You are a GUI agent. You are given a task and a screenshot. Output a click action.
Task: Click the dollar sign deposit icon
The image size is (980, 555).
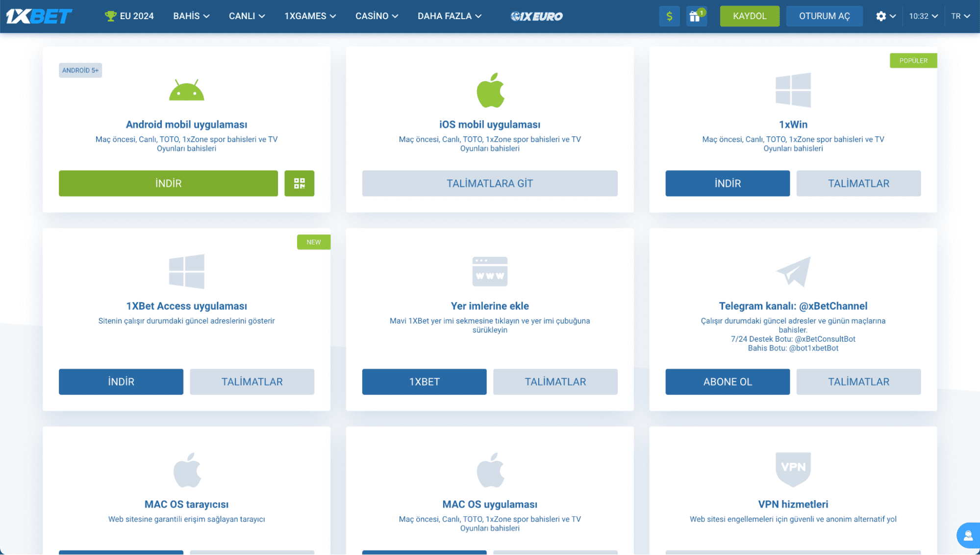[669, 16]
